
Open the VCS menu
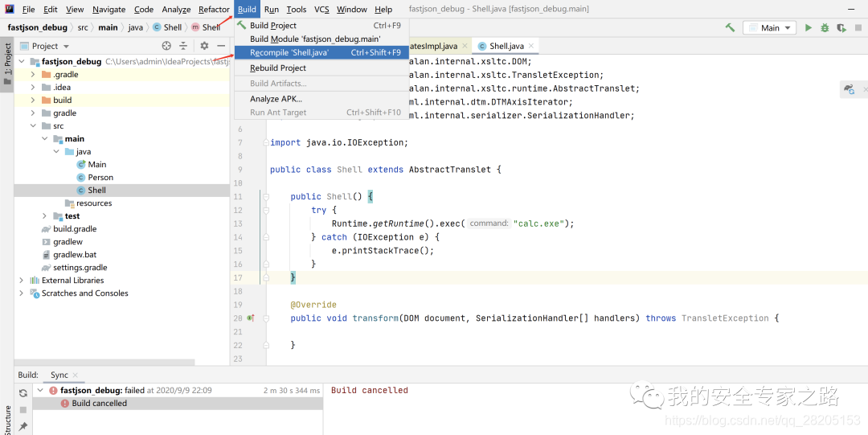[x=321, y=10]
